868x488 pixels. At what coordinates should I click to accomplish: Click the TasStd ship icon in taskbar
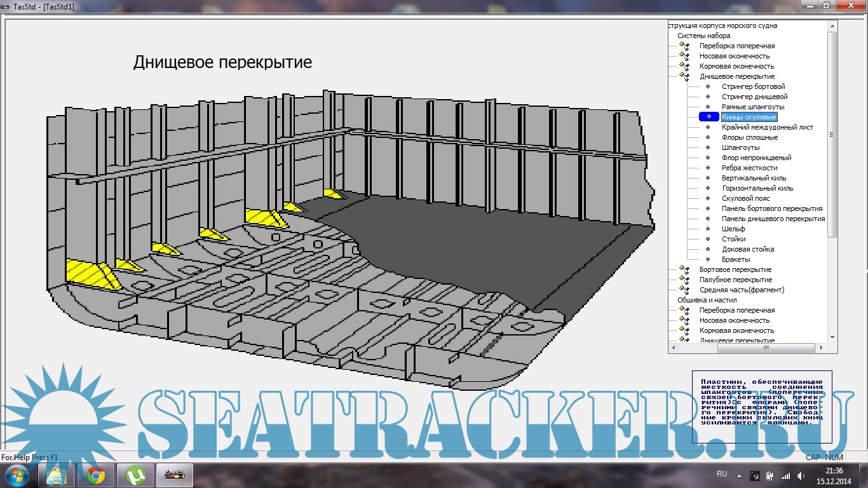(x=174, y=475)
